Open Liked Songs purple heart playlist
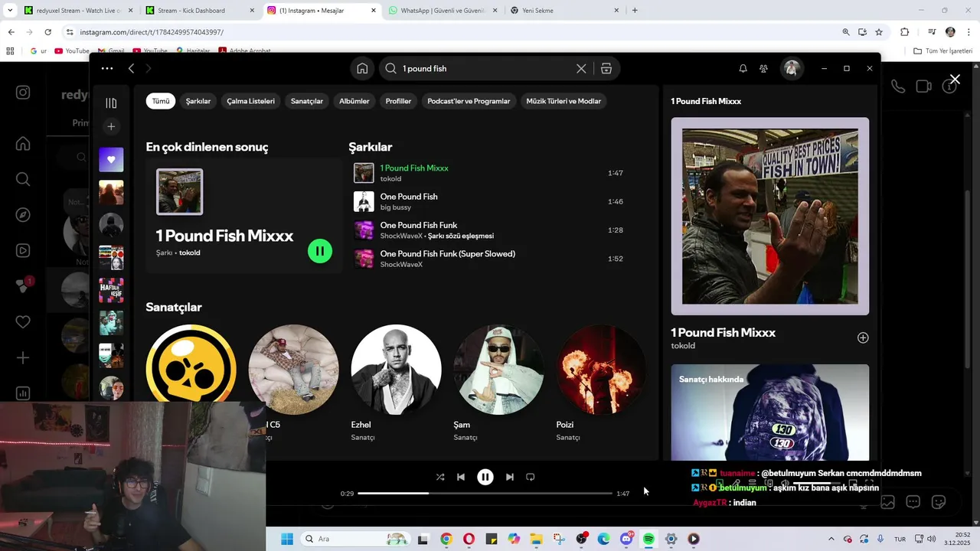 tap(111, 159)
